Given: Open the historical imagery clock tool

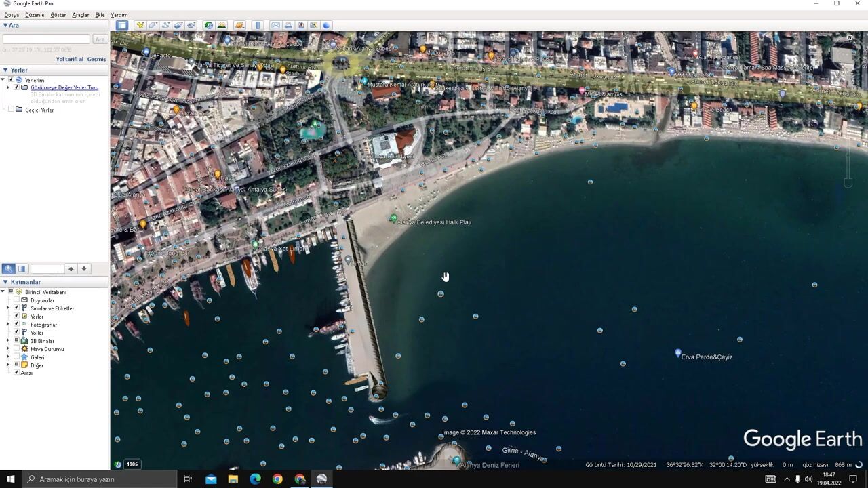Looking at the screenshot, I should coord(209,25).
